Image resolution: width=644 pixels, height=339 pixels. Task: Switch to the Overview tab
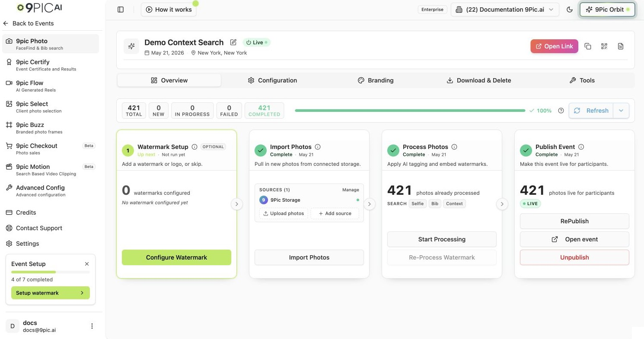169,80
